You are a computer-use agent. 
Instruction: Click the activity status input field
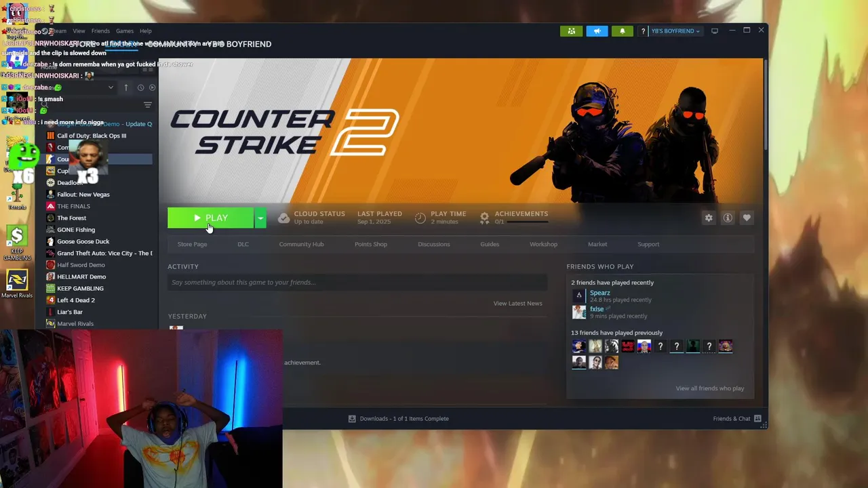(x=357, y=282)
